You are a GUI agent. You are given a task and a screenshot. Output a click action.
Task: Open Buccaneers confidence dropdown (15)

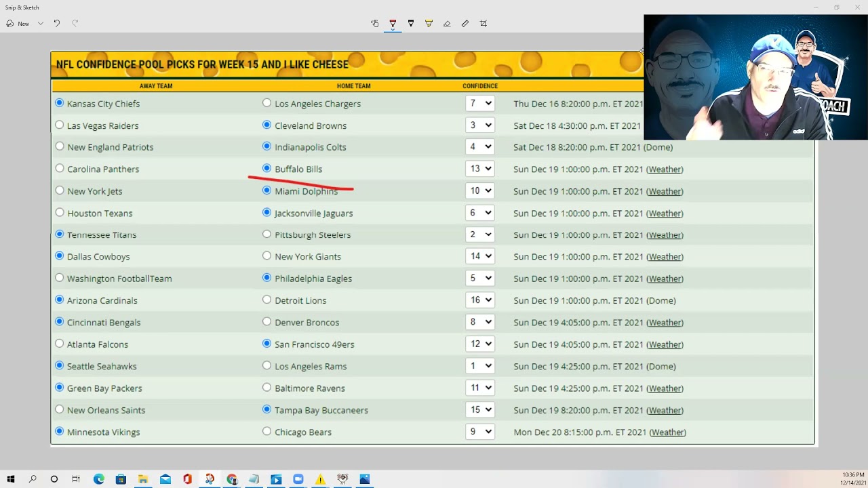point(480,409)
